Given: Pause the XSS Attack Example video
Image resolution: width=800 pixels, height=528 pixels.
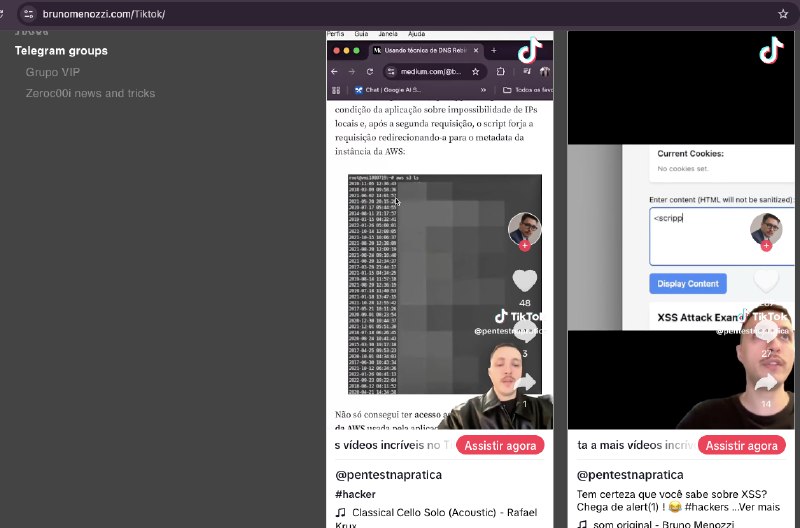Looking at the screenshot, I should 681,230.
